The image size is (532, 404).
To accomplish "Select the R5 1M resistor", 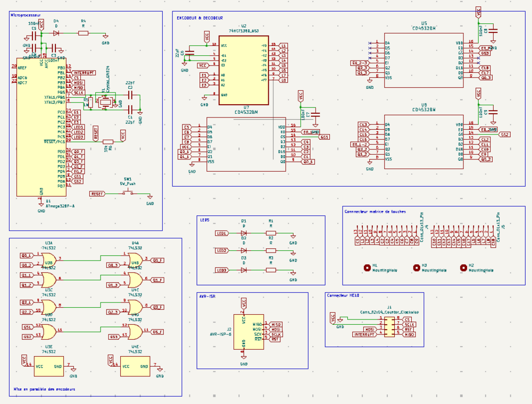I will pos(90,102).
